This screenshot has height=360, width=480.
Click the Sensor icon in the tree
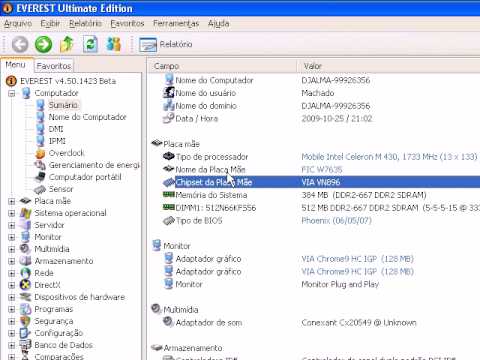[x=40, y=189]
